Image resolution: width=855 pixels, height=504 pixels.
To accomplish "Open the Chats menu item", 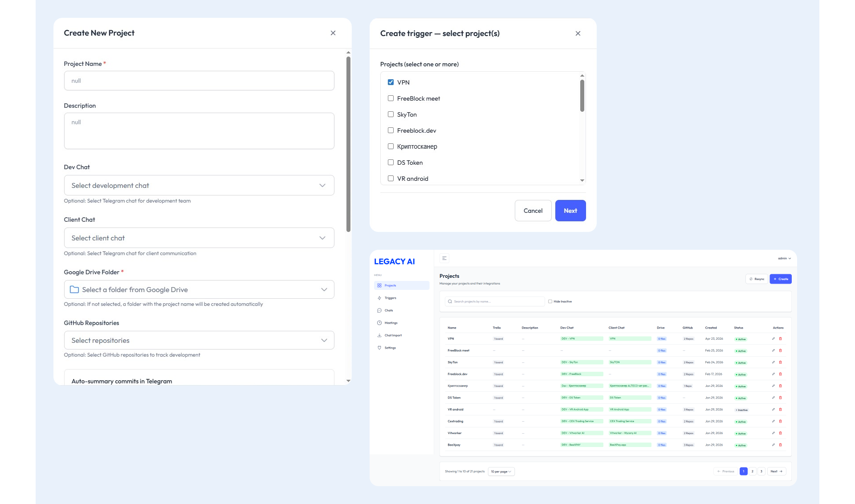I will tap(402, 310).
